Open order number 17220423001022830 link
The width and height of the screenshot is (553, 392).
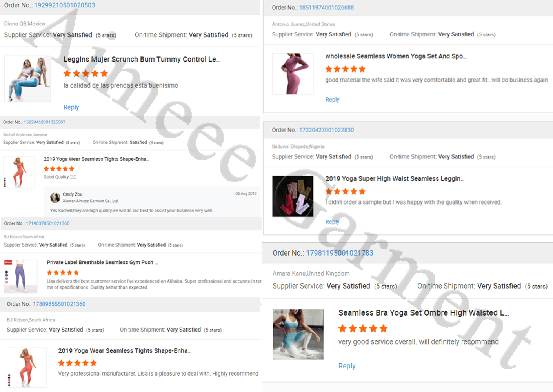coord(326,130)
